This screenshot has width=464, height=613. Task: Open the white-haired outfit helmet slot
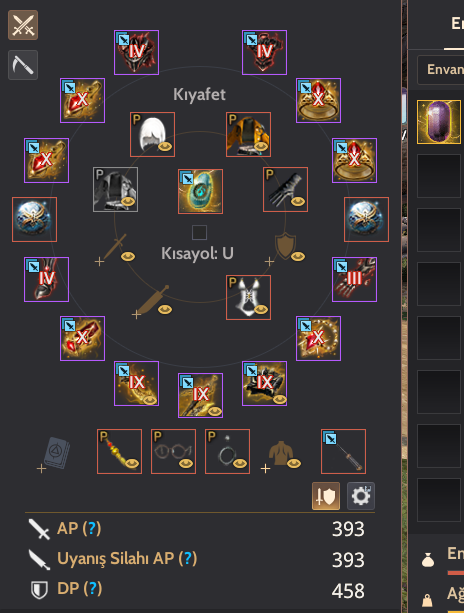[152, 134]
